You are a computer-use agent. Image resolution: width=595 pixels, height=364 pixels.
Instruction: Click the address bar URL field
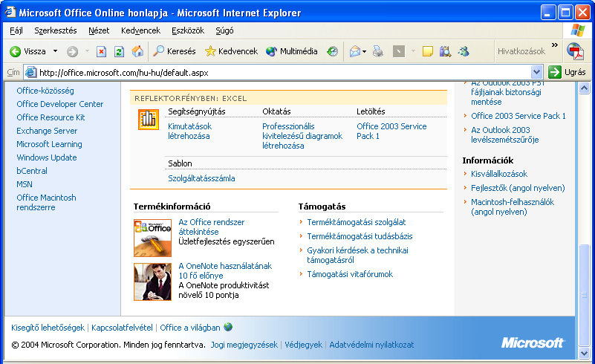(283, 72)
